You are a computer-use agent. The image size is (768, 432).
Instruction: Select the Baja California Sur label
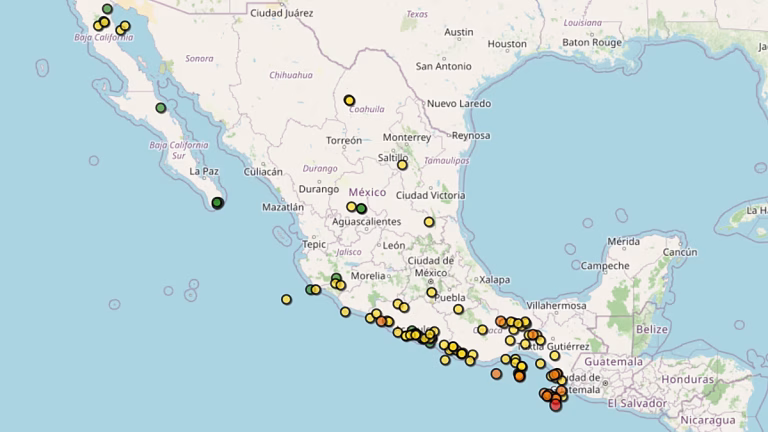(x=179, y=150)
